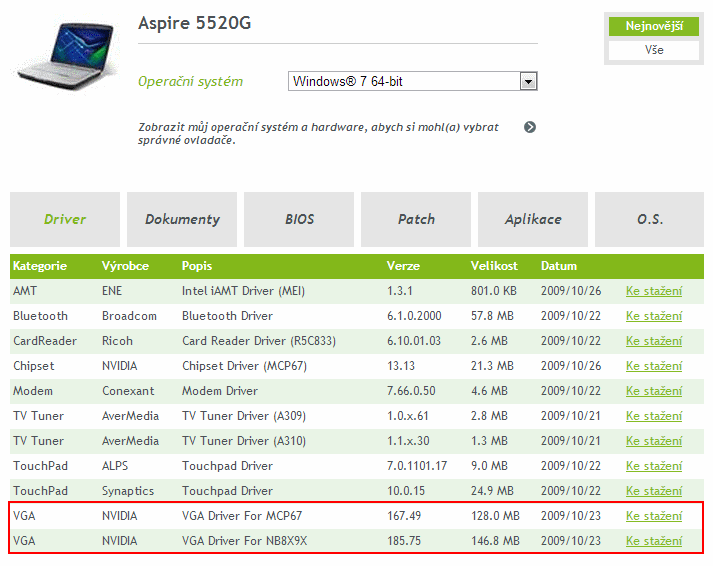
Task: Download the Ricoh Card Reader Driver
Action: pyautogui.click(x=654, y=341)
